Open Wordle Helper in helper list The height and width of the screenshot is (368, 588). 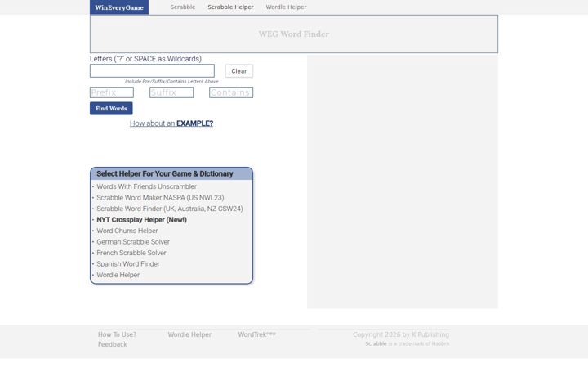[118, 275]
